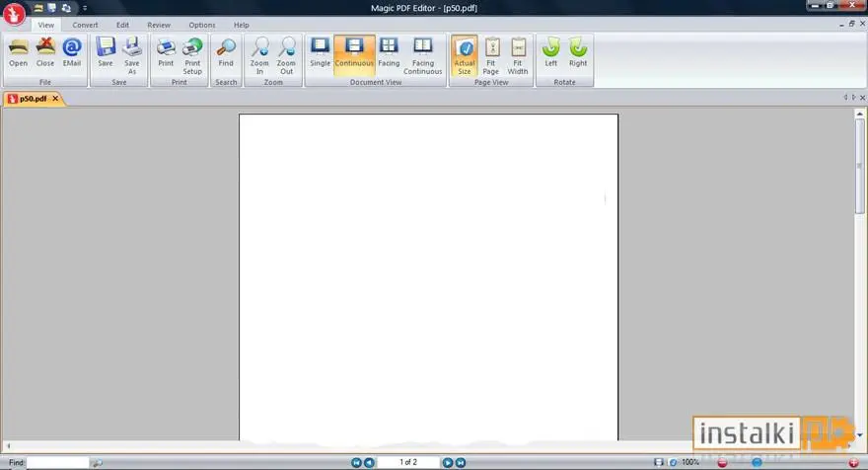Enable Facing Continuous document view
The height and width of the screenshot is (470, 868).
coord(423,55)
